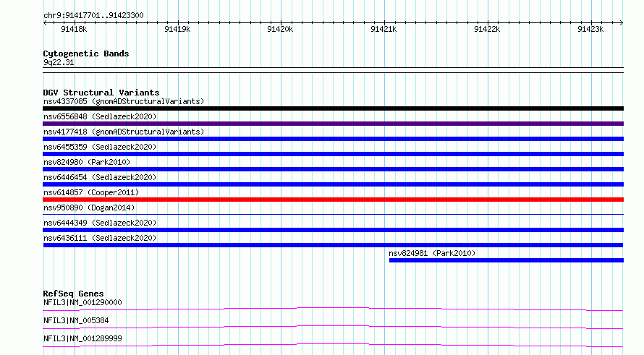The image size is (644, 355).
Task: Select NFIL3|NM_001289999 transcript label
Action: tap(82, 338)
